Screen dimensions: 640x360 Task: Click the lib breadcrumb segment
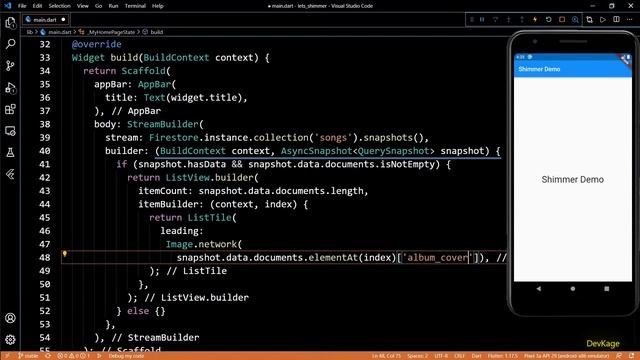point(29,32)
